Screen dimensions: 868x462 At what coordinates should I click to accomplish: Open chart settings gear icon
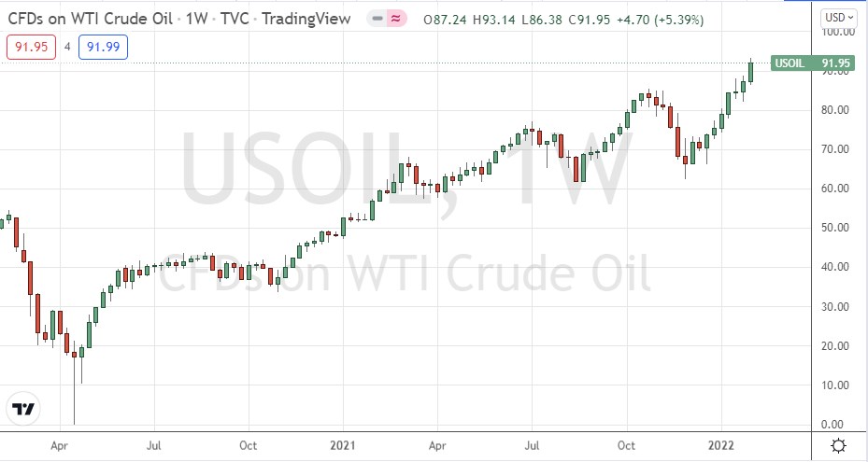839,445
